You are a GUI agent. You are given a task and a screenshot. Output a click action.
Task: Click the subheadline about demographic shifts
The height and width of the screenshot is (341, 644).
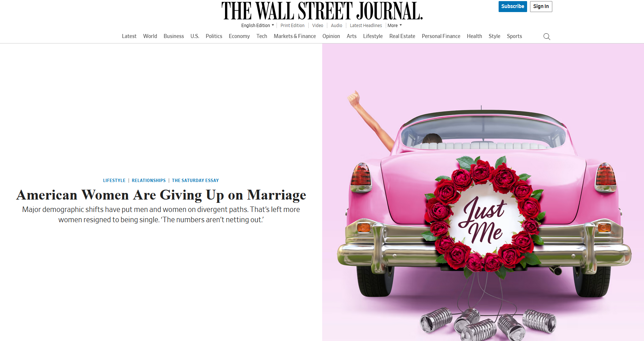click(x=161, y=215)
